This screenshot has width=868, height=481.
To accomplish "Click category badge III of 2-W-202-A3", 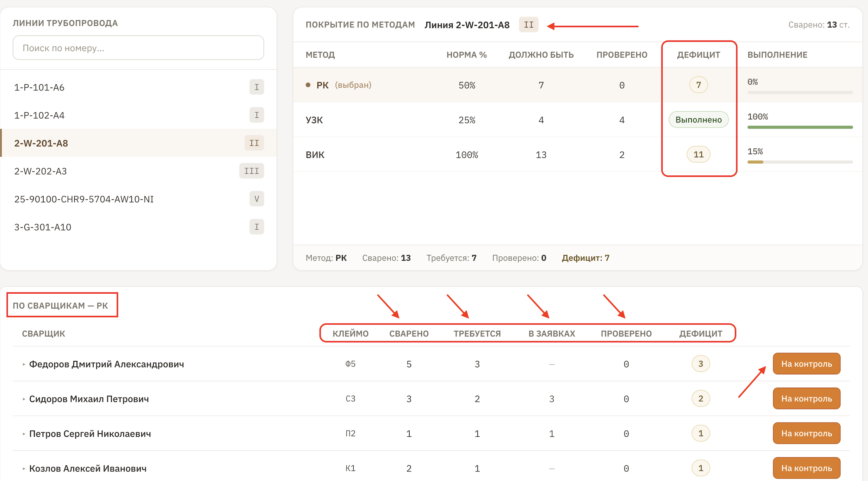I will point(252,171).
